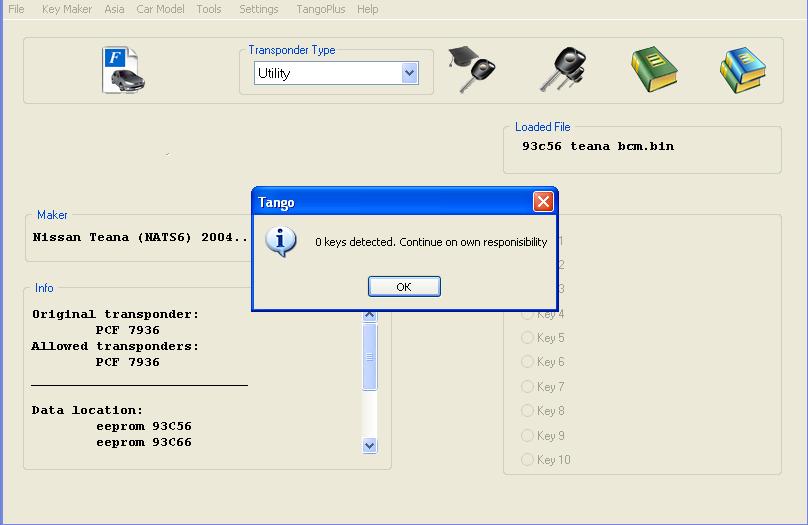
Task: Click the black car keys icon
Action: pos(563,70)
